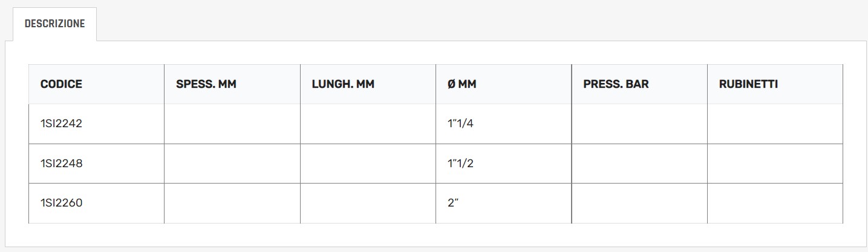This screenshot has width=868, height=252.
Task: Click the CODICE column header
Action: (x=61, y=84)
